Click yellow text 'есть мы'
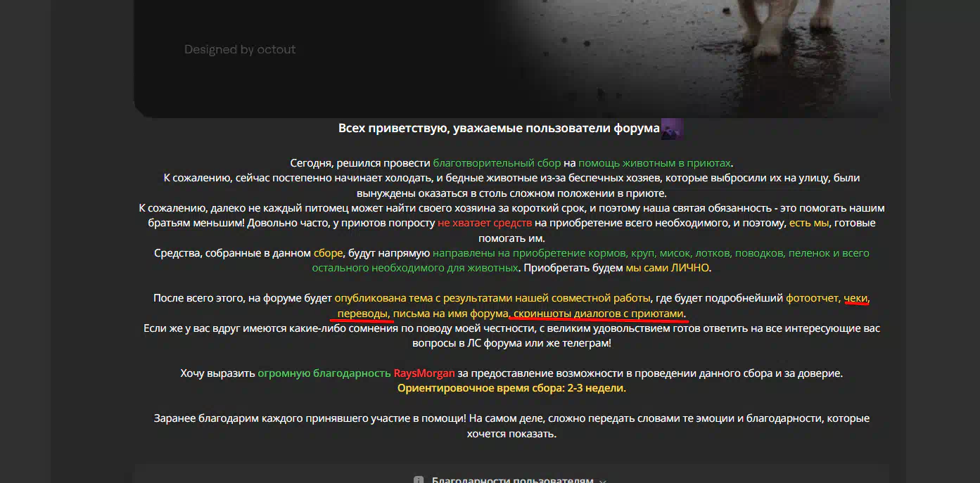This screenshot has height=483, width=980. pyautogui.click(x=809, y=223)
